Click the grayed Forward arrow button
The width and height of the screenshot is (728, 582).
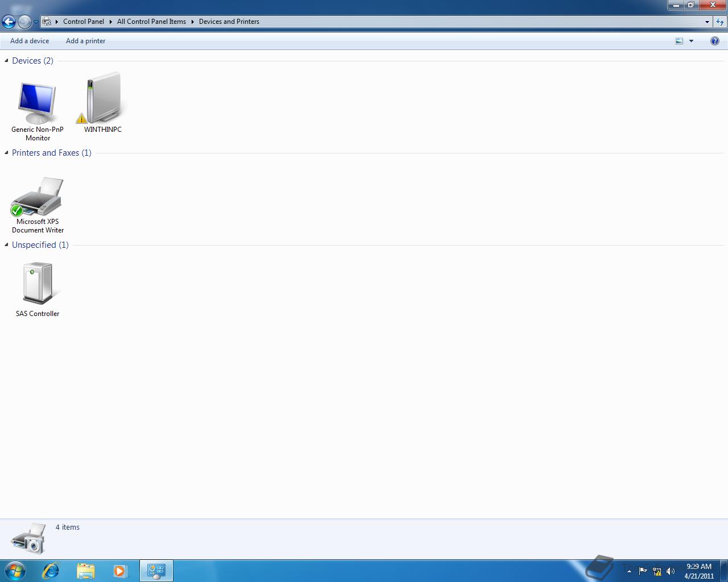click(24, 22)
